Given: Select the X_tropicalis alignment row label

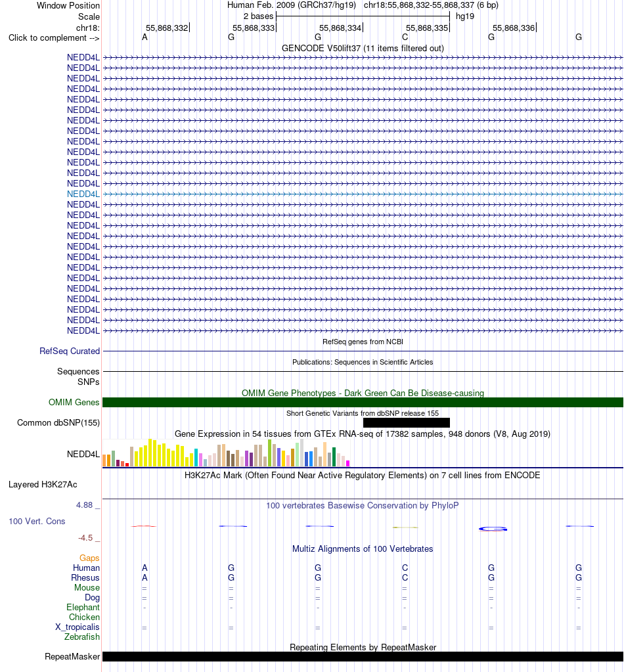Looking at the screenshot, I should point(77,627).
